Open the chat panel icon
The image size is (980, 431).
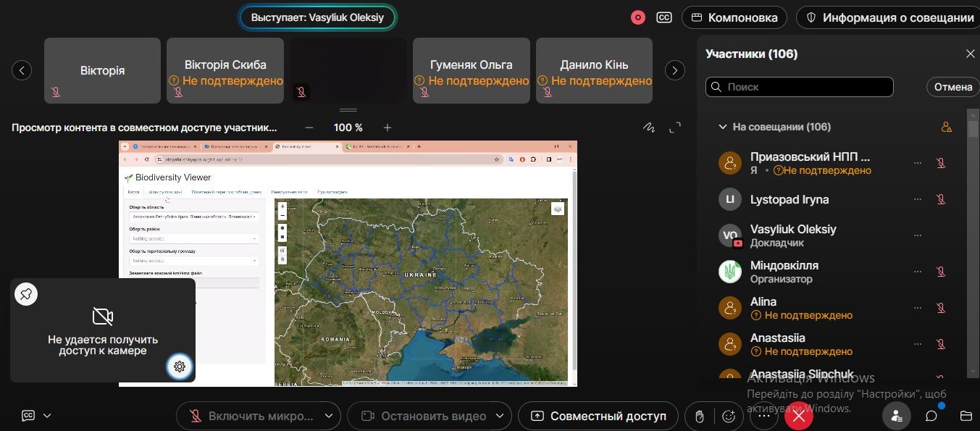coord(931,416)
